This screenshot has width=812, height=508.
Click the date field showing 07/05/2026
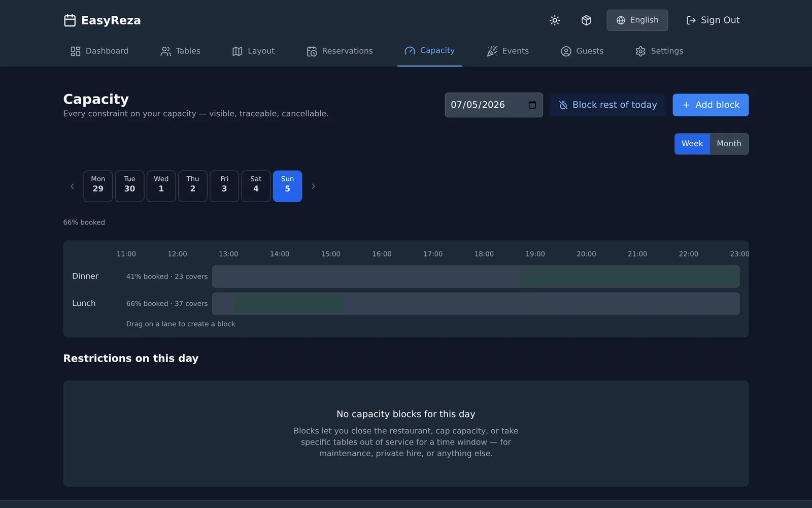(493, 105)
